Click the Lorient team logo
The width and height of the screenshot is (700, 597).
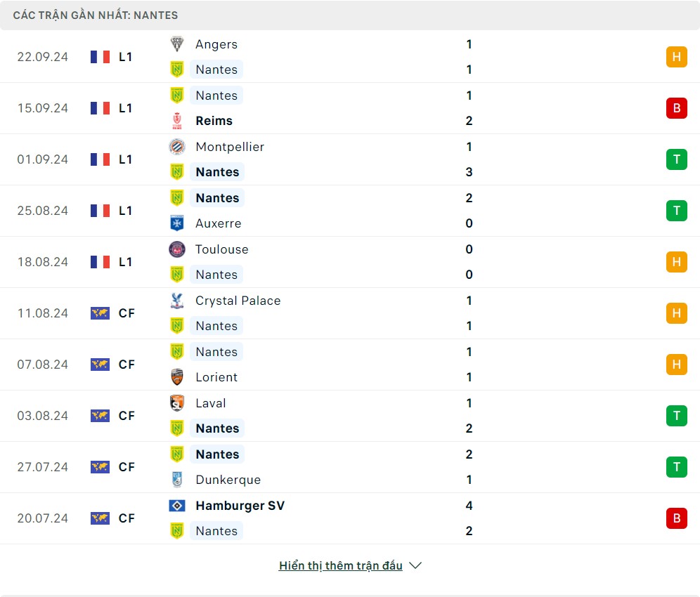click(x=177, y=377)
